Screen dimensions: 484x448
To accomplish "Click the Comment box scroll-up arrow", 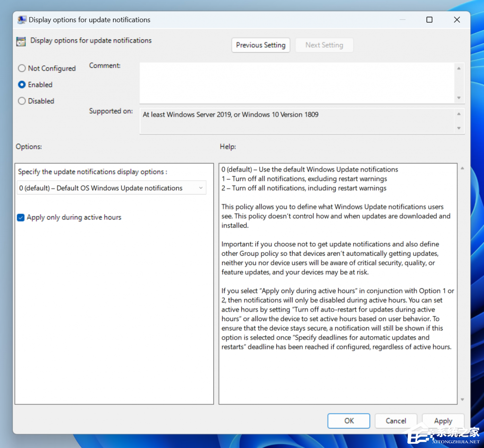I will pyautogui.click(x=458, y=68).
